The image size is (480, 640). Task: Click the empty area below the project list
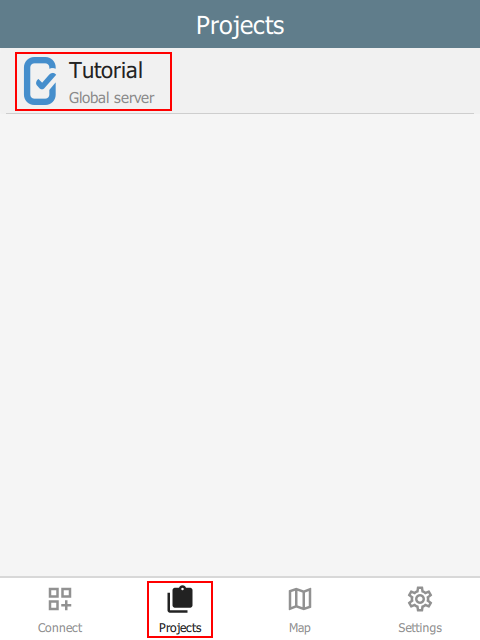point(240,345)
